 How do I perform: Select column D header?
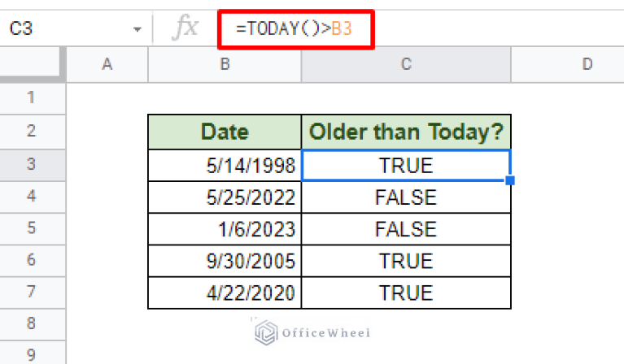point(568,64)
